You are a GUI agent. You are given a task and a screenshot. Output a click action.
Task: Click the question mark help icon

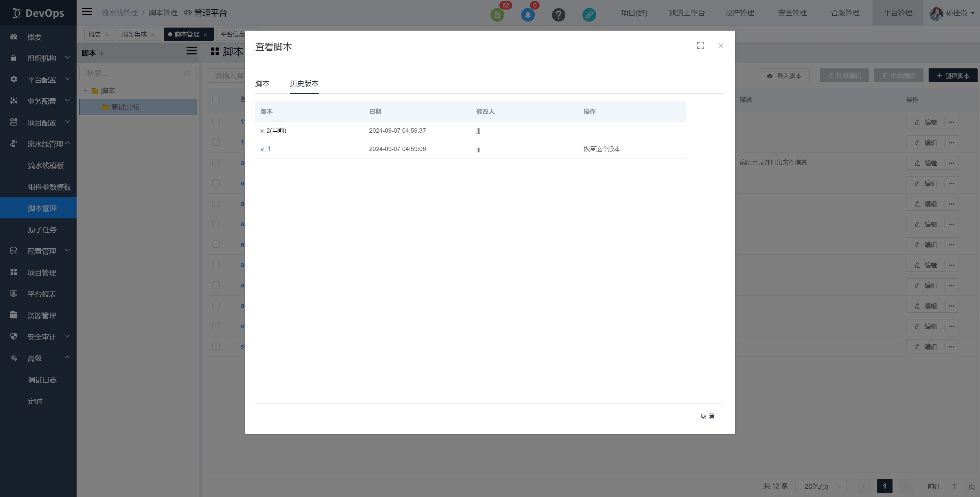[558, 15]
